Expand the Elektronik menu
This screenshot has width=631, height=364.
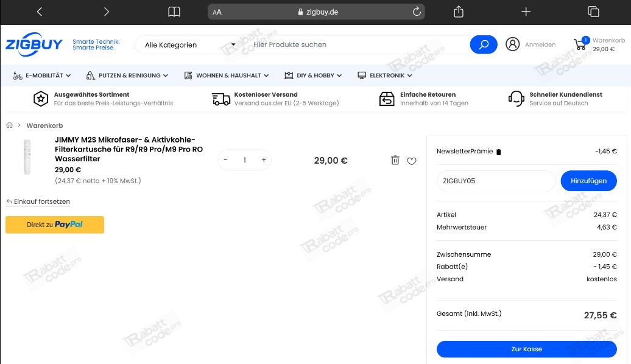point(385,75)
